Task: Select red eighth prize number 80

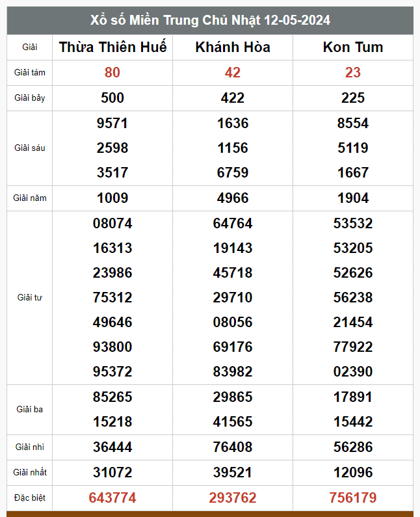Action: (112, 72)
